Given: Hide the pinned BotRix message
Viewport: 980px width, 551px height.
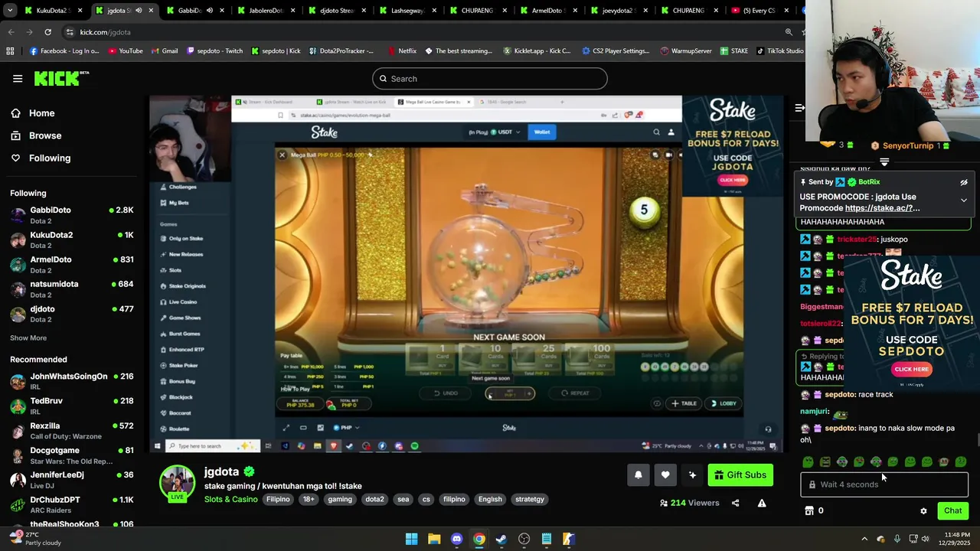Looking at the screenshot, I should coord(964,182).
